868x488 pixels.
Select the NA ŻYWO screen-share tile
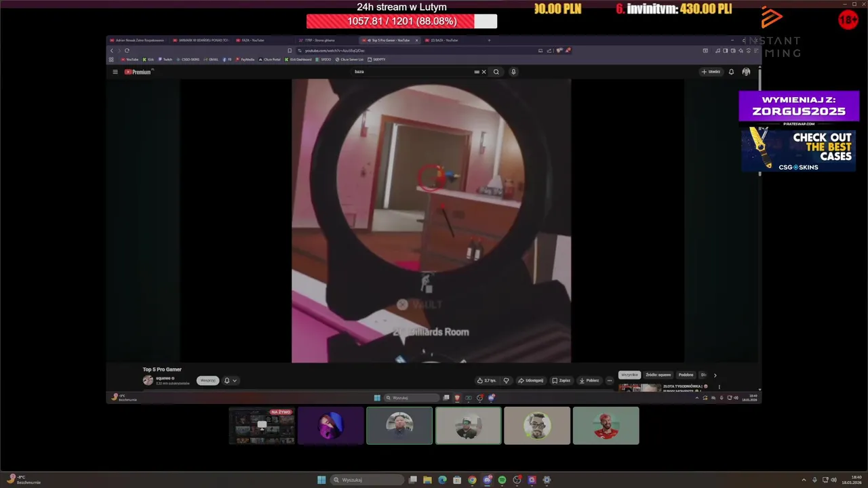262,426
